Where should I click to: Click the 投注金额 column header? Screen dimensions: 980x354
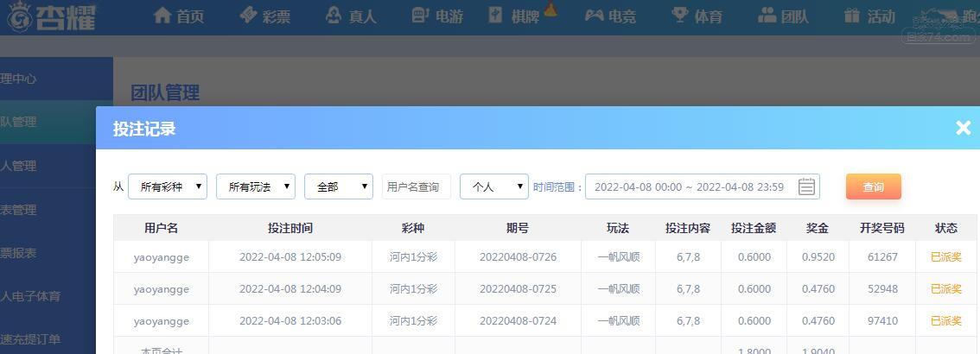point(754,228)
